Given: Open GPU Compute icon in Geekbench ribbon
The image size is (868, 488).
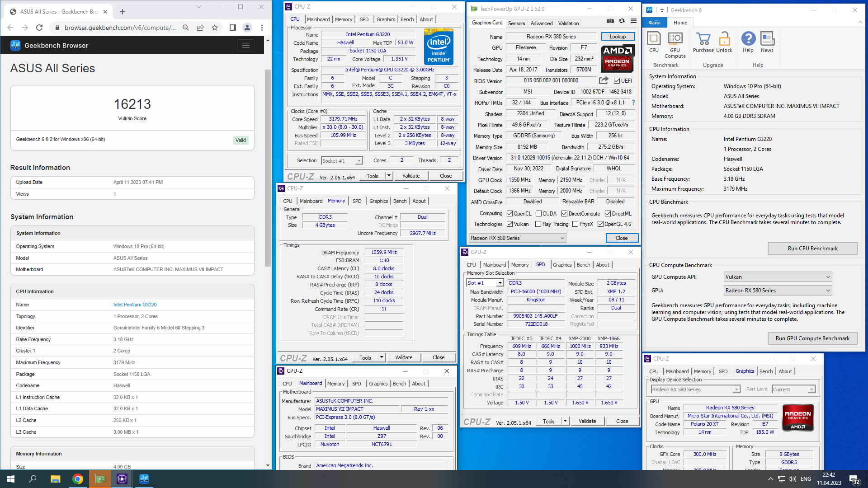Looking at the screenshot, I should click(675, 45).
